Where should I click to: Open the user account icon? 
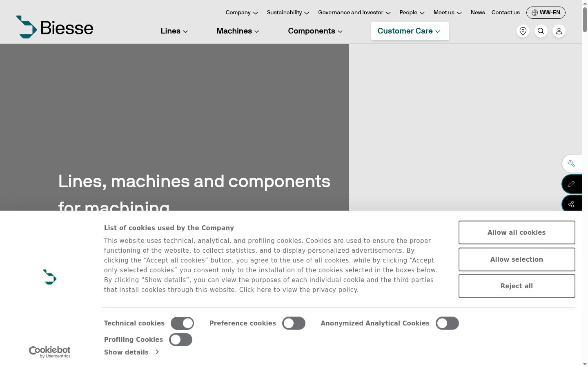coord(559,31)
